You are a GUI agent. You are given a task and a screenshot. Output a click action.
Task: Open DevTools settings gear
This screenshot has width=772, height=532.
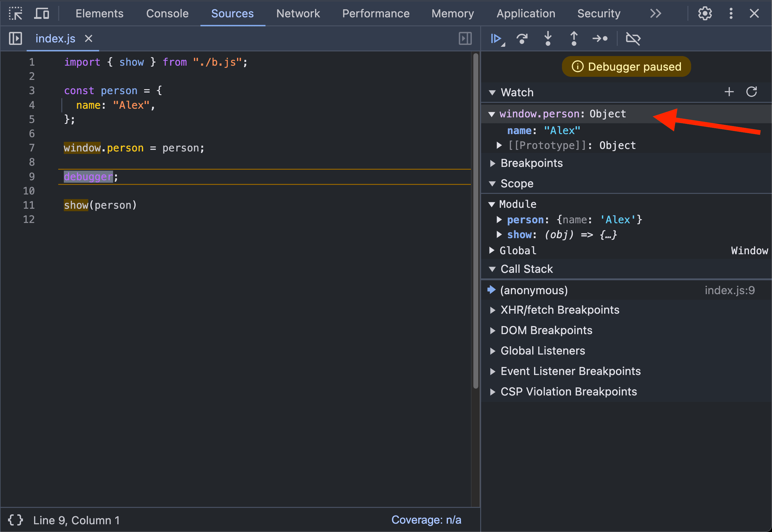(705, 14)
